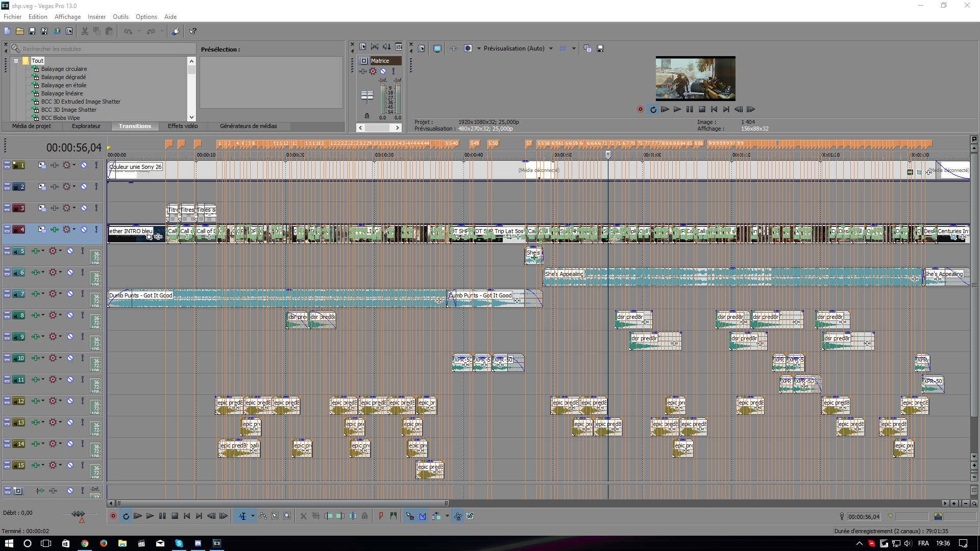Screen dimensions: 980x551
Task: Open the Insérer menu
Action: (96, 17)
